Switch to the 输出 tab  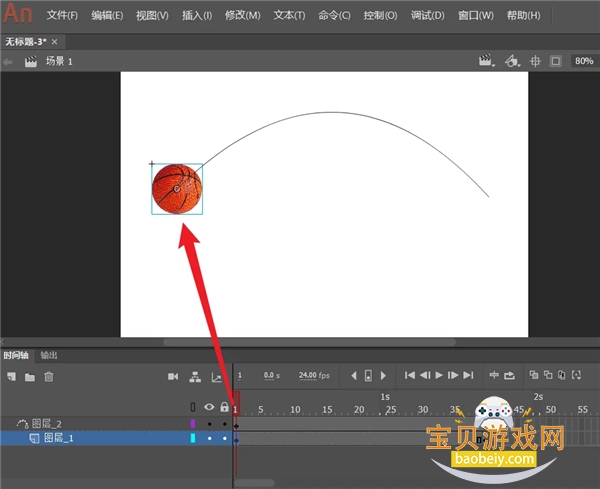pos(49,355)
